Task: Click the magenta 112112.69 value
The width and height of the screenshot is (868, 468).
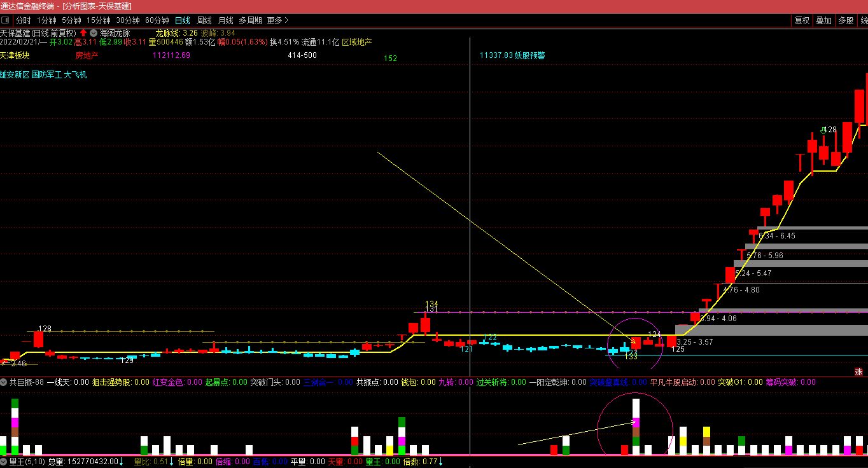Action: (x=172, y=55)
